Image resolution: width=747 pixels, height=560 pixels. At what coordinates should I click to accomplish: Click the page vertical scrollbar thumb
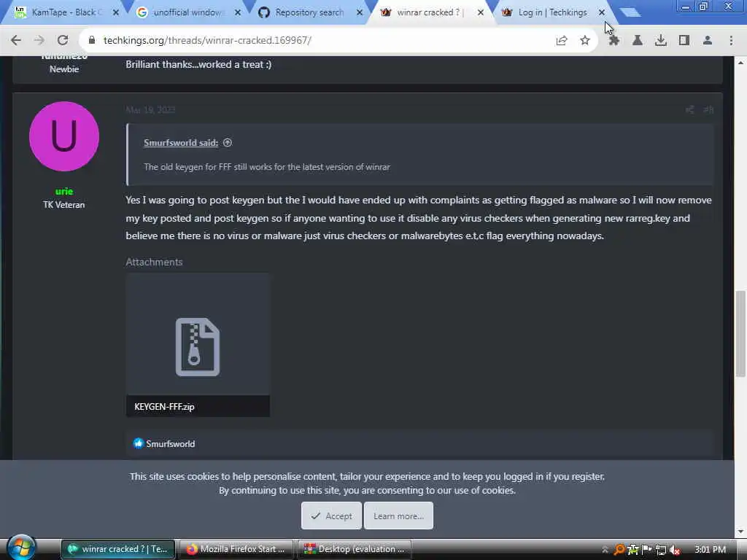(740, 333)
